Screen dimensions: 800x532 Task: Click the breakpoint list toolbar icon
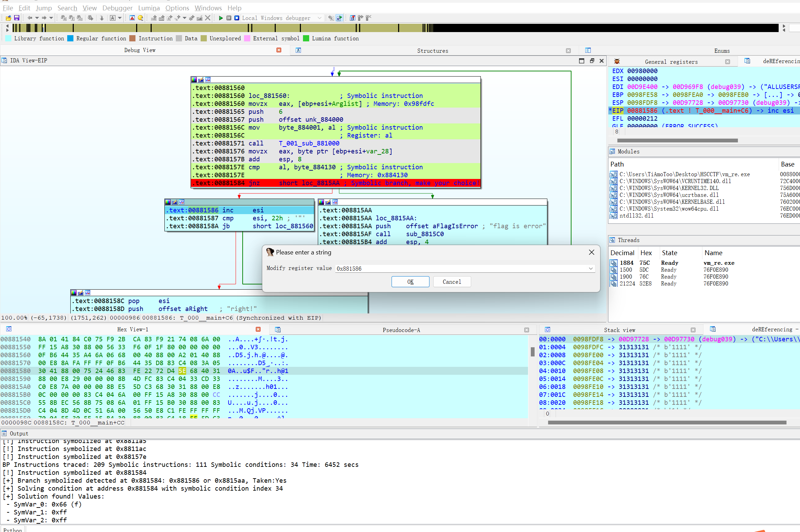pyautogui.click(x=352, y=18)
